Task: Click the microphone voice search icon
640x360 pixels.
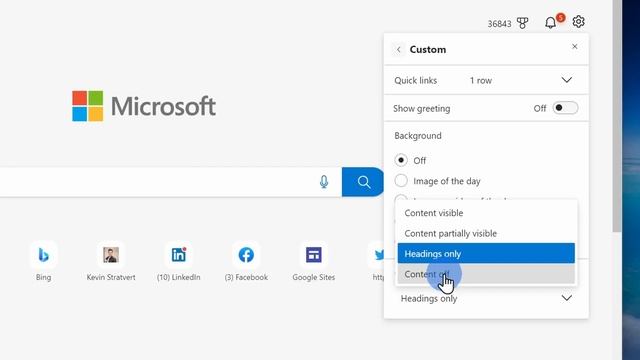Action: [324, 182]
